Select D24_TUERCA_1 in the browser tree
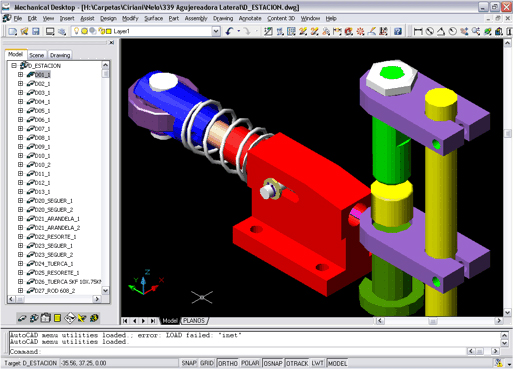 54,264
